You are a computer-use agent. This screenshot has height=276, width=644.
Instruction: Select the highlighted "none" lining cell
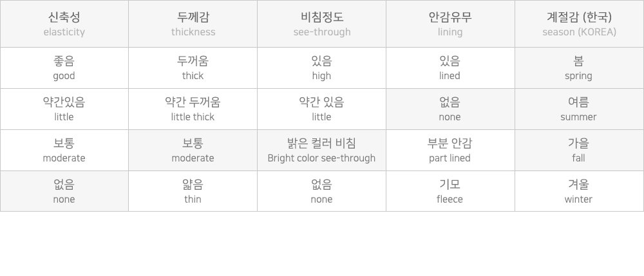[450, 109]
